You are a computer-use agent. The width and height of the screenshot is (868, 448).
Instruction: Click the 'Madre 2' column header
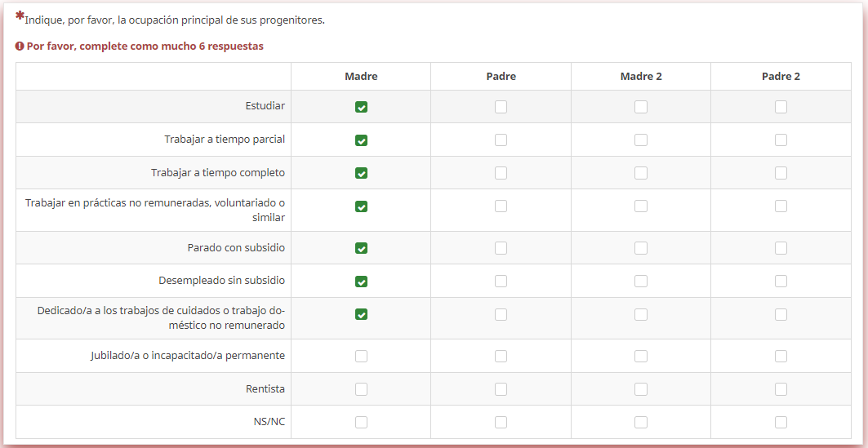pyautogui.click(x=640, y=77)
